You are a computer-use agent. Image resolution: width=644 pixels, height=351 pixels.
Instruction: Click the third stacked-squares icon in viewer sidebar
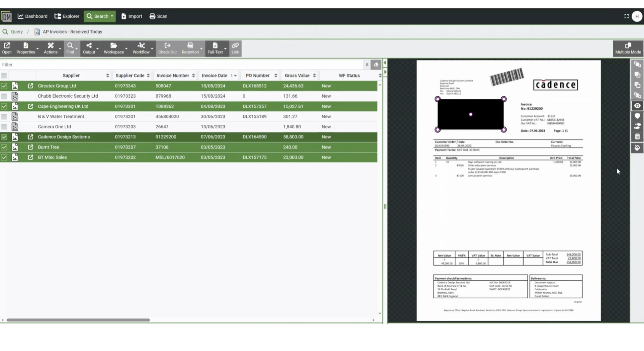(637, 85)
